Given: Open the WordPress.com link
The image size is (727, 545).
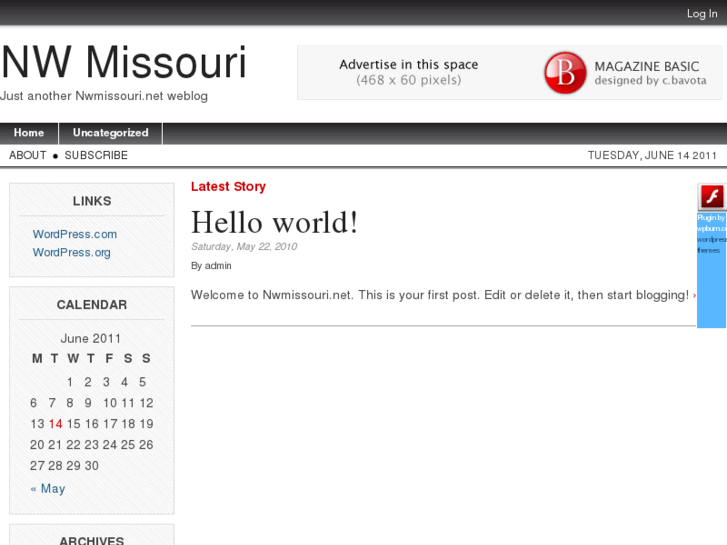Looking at the screenshot, I should tap(75, 234).
